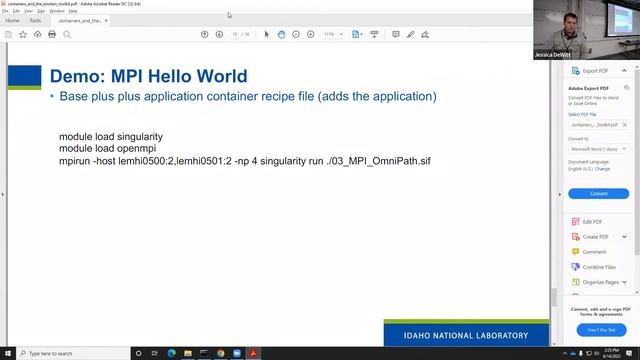Screen dimensions: 640x360
Task: Click the Print icon
Action: pyautogui.click(x=52, y=35)
